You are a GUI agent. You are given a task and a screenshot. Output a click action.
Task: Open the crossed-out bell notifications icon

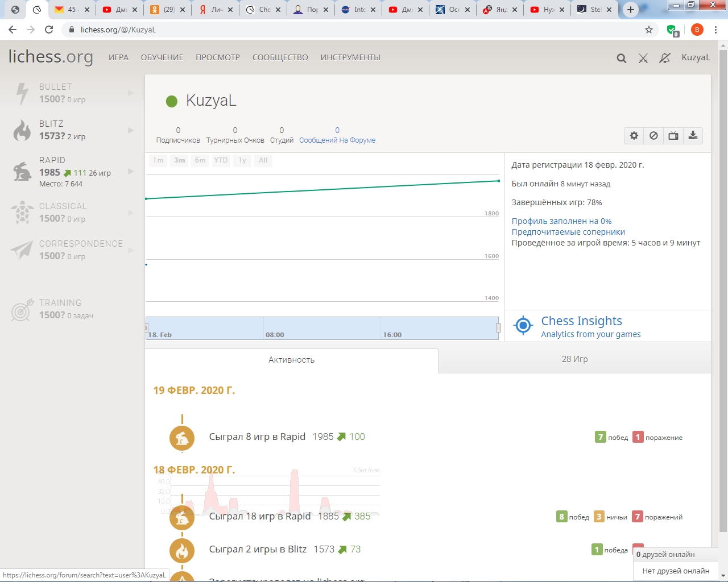click(664, 58)
